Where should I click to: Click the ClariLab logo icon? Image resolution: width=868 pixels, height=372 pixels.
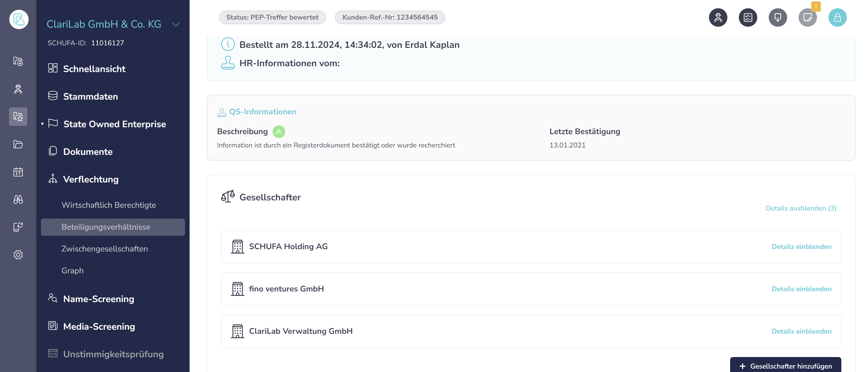pos(19,19)
